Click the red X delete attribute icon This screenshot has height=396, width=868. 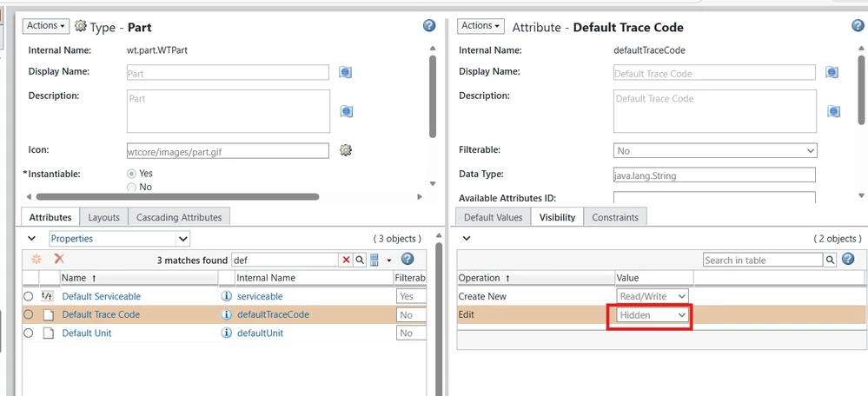point(59,258)
